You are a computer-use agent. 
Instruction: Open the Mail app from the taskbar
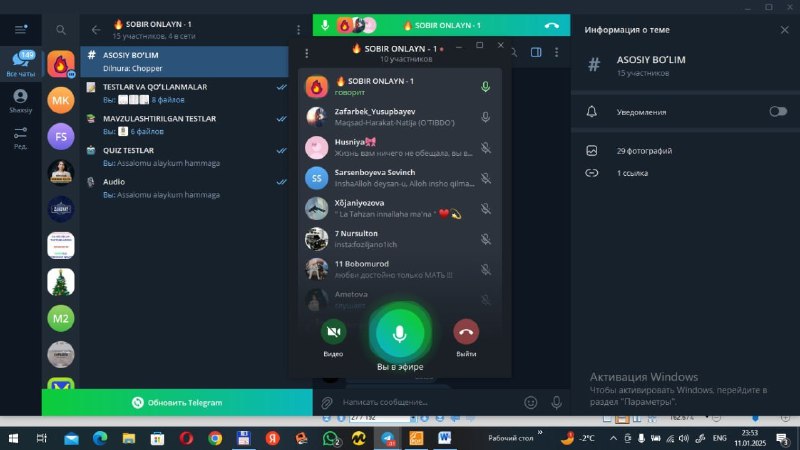tap(71, 438)
